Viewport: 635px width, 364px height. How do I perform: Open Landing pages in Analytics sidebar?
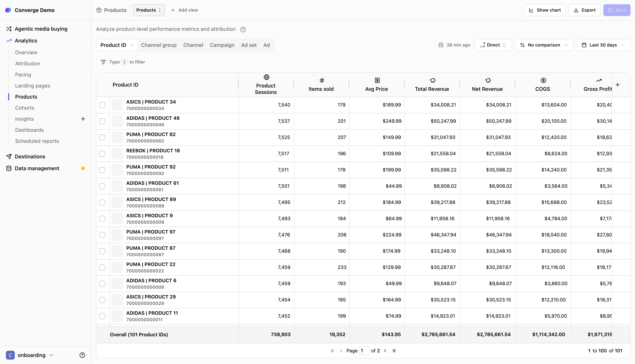pos(32,86)
